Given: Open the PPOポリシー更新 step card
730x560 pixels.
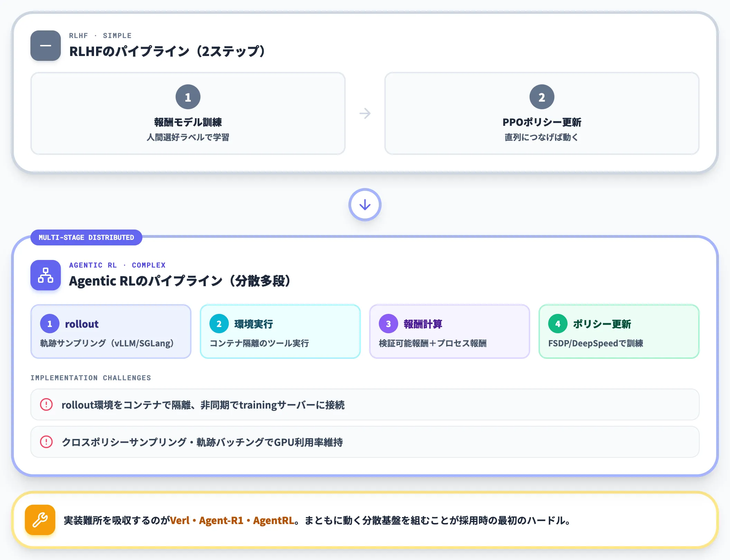Looking at the screenshot, I should click(x=542, y=113).
